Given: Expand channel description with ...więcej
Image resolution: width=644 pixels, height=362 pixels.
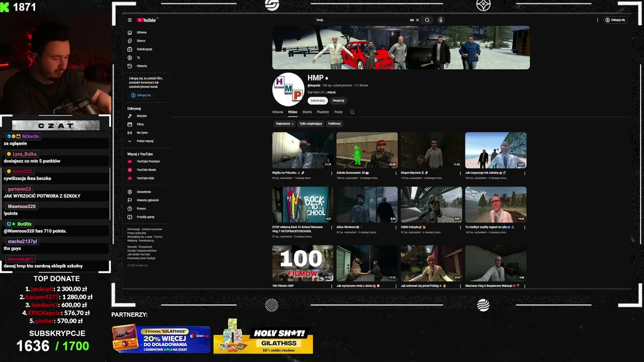Looking at the screenshot, I should point(330,93).
